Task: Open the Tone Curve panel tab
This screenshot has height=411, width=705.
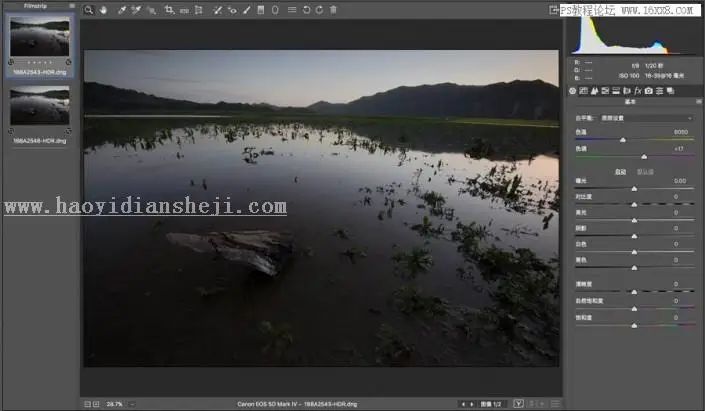Action: 584,91
